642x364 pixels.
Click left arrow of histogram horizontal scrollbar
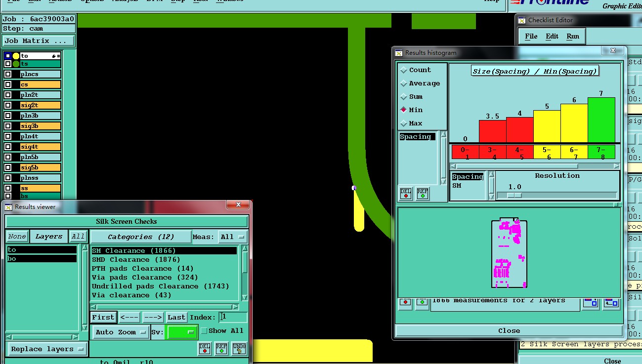tap(453, 166)
